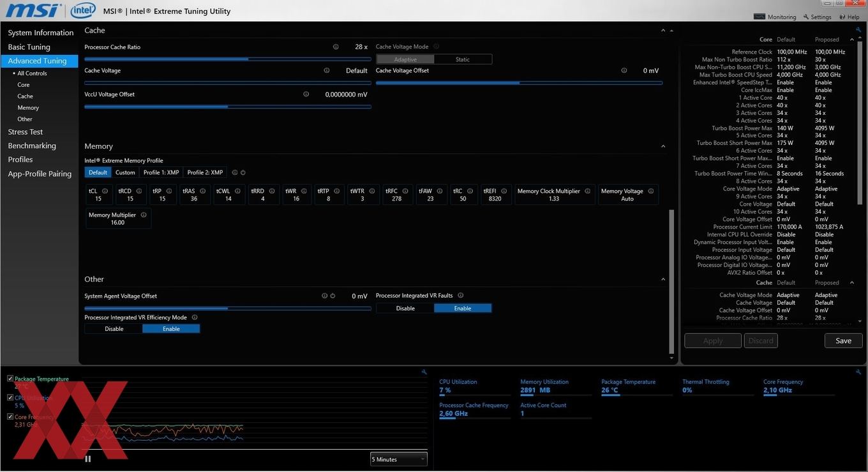Viewport: 868px width, 472px height.
Task: Collapse the Cache section
Action: click(x=663, y=31)
